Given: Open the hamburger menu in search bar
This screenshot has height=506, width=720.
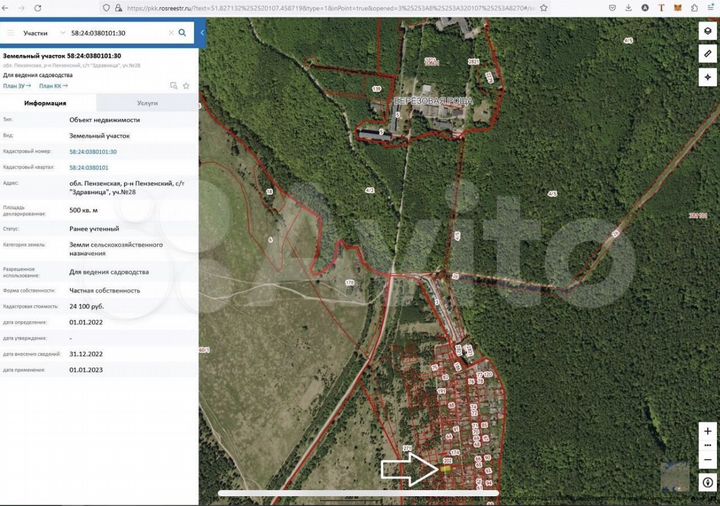Looking at the screenshot, I should tap(11, 33).
